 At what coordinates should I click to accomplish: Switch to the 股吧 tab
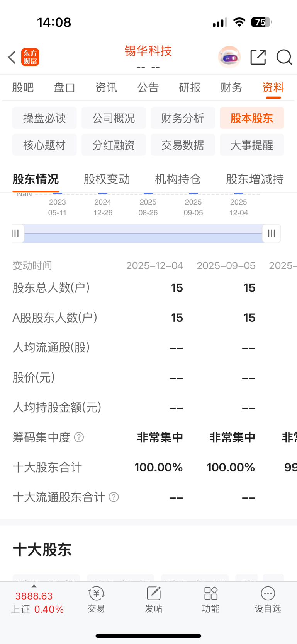pos(23,87)
